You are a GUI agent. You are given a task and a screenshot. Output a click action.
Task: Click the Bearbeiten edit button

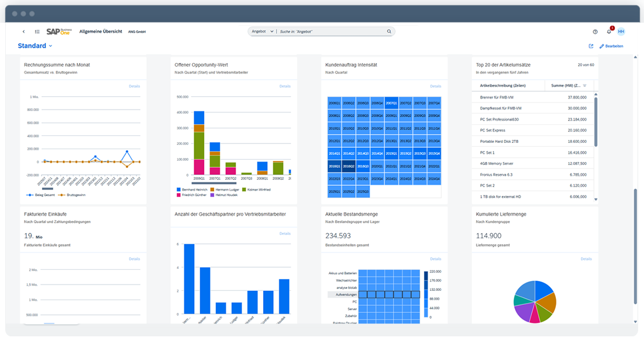click(611, 46)
